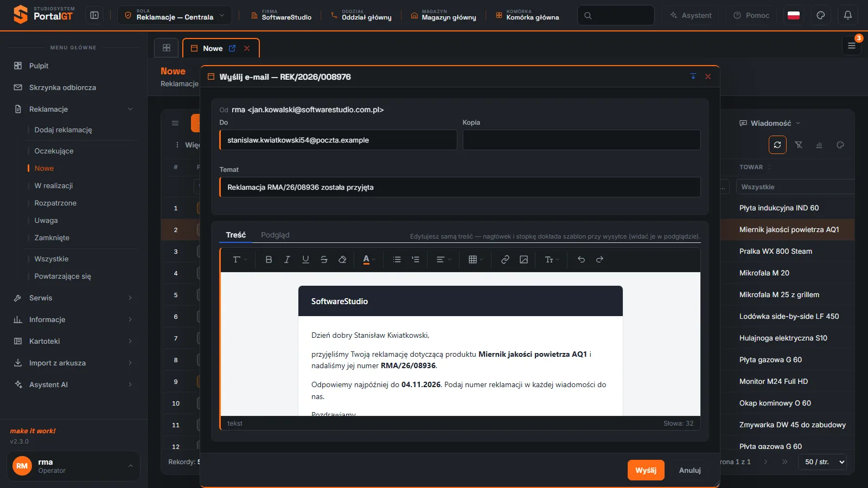868x488 pixels.
Task: Collapse the Reklamacje menu section
Action: [73, 109]
